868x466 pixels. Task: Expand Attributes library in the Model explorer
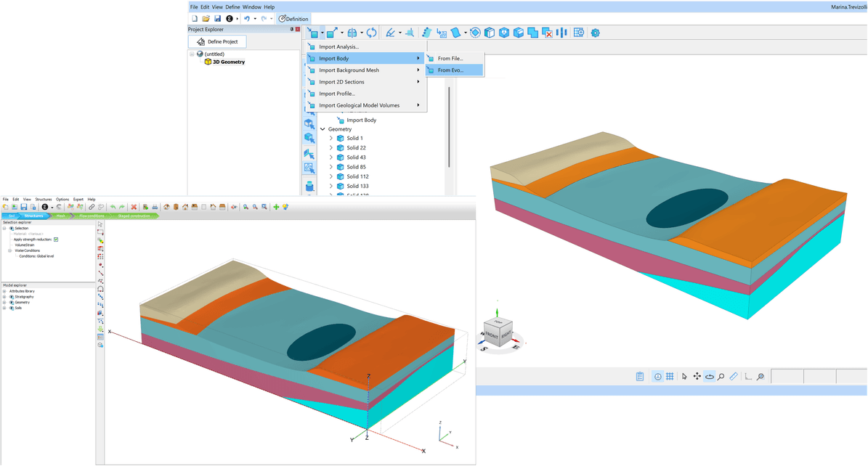pos(4,291)
